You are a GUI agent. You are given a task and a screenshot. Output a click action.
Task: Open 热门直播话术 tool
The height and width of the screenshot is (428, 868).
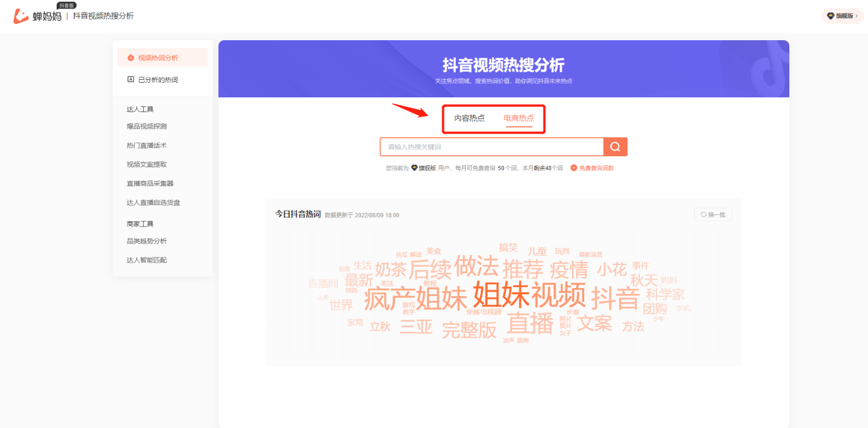(x=147, y=145)
